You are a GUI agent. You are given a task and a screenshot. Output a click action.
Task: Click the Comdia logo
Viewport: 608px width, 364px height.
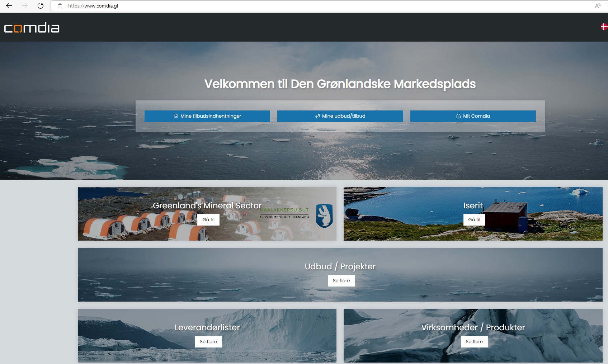tap(32, 28)
